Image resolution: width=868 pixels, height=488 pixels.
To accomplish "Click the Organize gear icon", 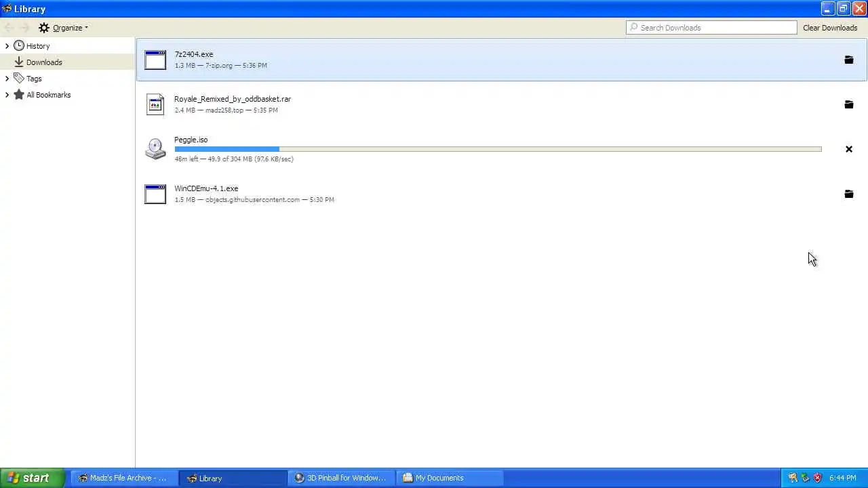I will [x=44, y=28].
